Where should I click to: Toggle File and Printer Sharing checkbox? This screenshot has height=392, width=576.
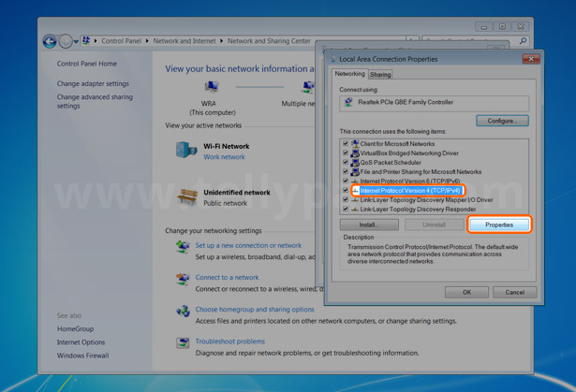pos(346,171)
